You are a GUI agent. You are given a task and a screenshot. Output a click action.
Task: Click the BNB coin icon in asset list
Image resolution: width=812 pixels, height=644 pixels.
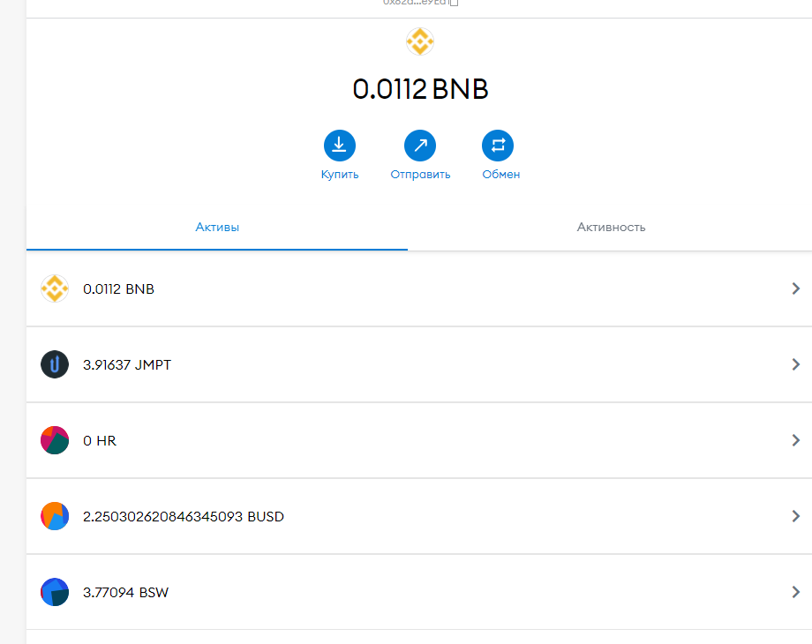pyautogui.click(x=55, y=288)
